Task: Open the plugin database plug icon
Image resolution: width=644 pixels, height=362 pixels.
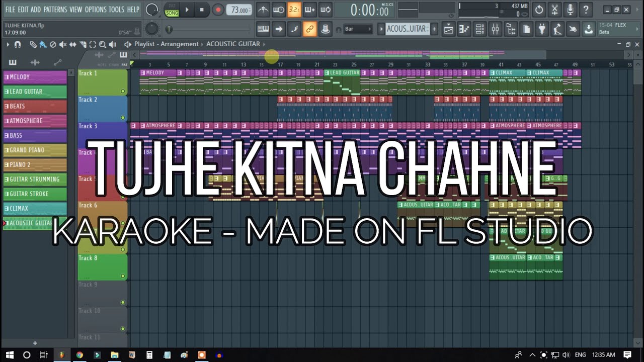Action: coord(542,29)
